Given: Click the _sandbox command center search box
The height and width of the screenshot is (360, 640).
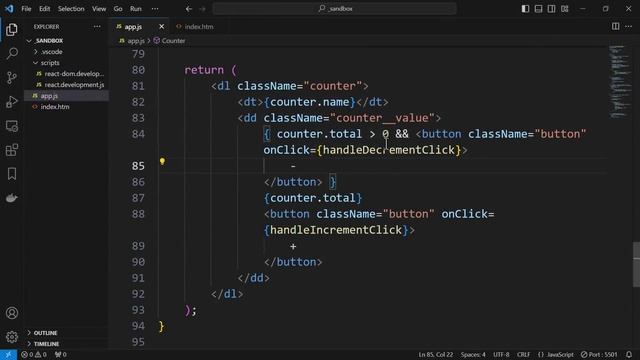Looking at the screenshot, I should pyautogui.click(x=334, y=9).
